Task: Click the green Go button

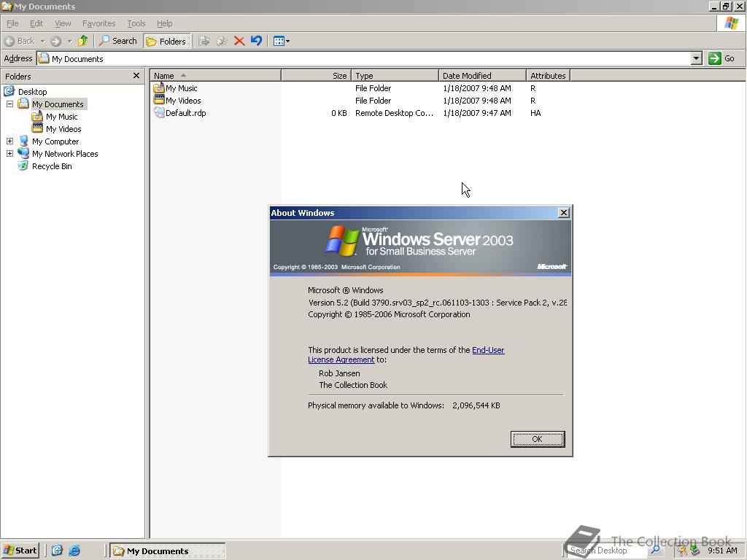Action: click(721, 58)
